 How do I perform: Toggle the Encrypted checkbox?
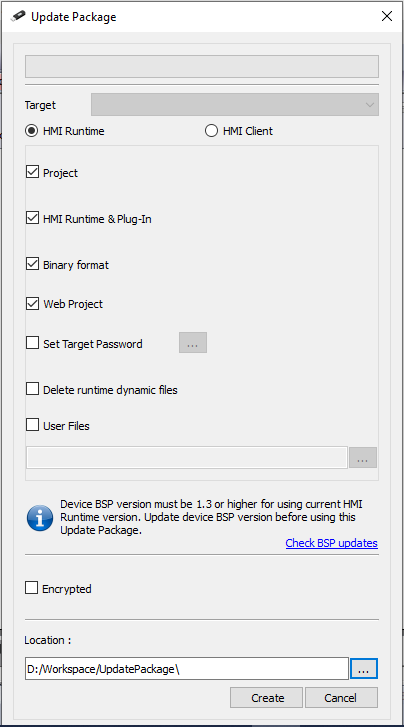tap(32, 588)
